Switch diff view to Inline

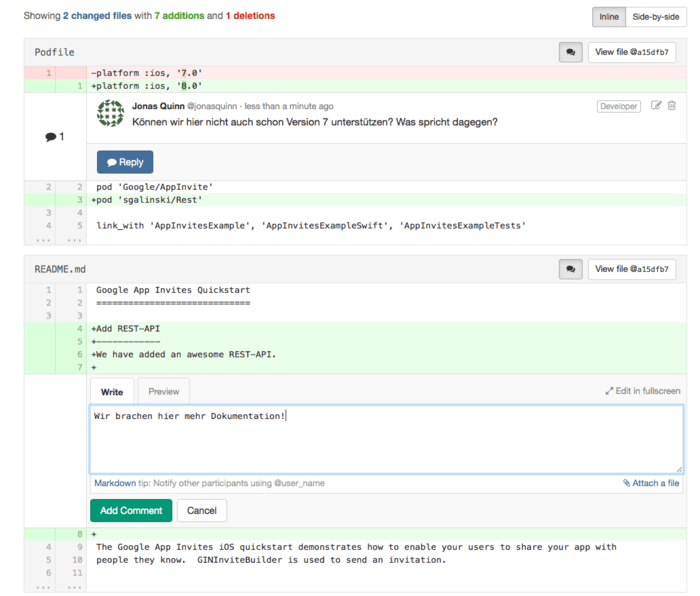point(609,17)
